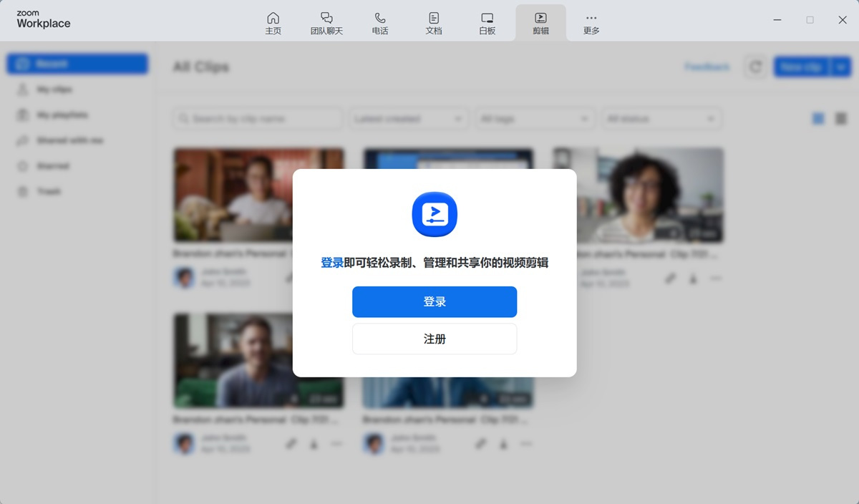Expand the Latest created sort dropdown
The width and height of the screenshot is (859, 504).
pyautogui.click(x=409, y=119)
